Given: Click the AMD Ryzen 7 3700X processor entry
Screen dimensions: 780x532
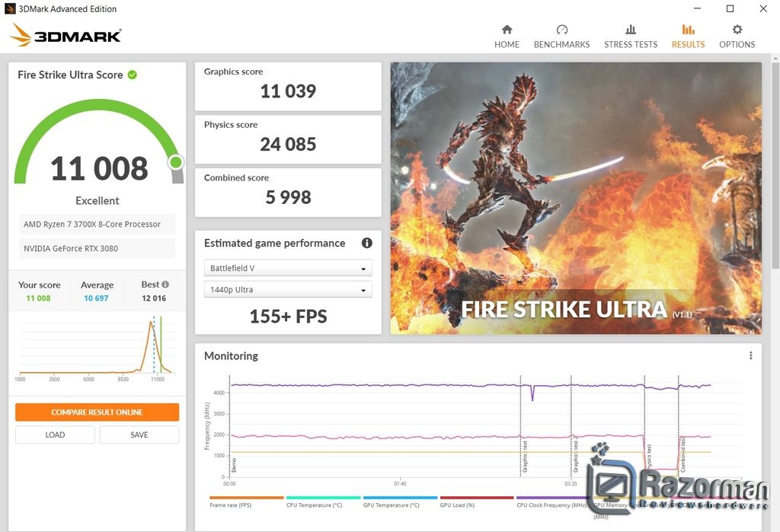Looking at the screenshot, I should [x=97, y=225].
